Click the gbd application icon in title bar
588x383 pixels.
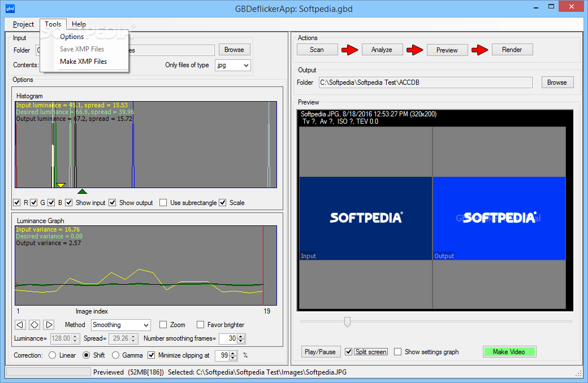(10, 8)
